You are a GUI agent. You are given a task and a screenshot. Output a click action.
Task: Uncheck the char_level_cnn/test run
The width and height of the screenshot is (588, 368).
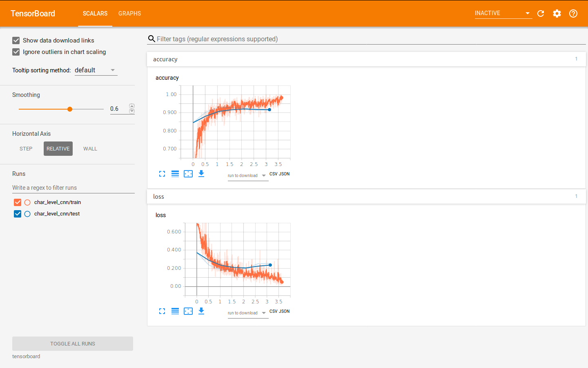pyautogui.click(x=18, y=214)
